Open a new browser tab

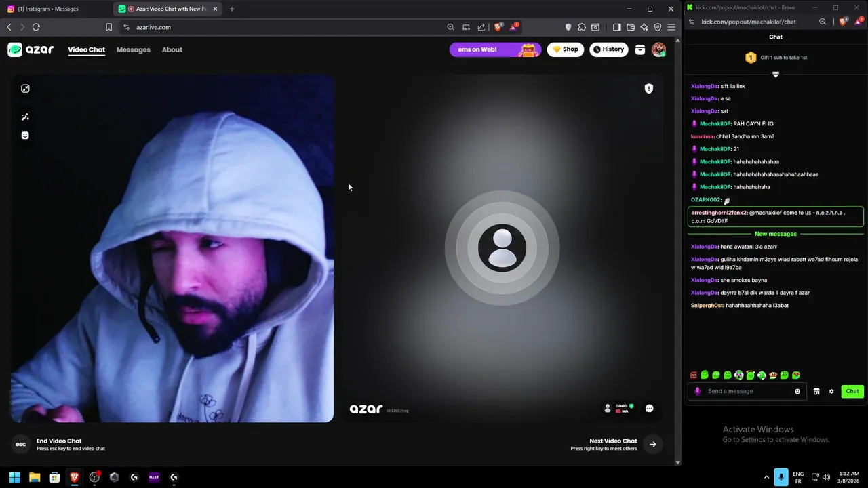(x=232, y=9)
